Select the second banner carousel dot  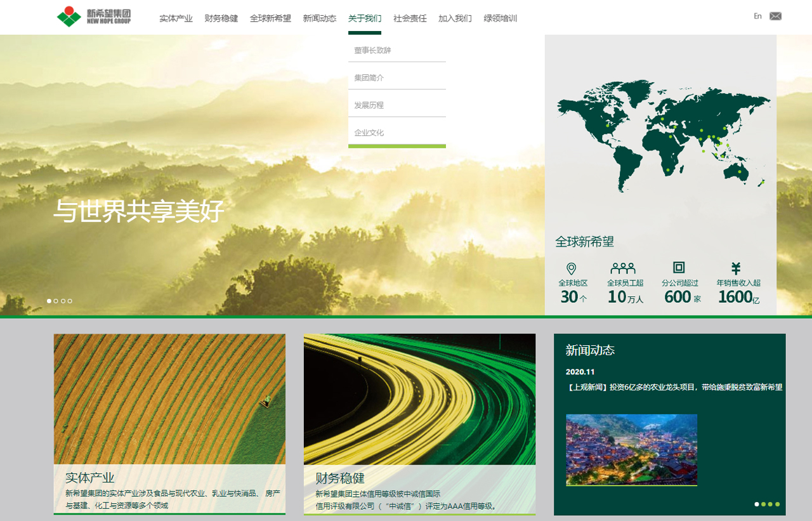tap(56, 301)
